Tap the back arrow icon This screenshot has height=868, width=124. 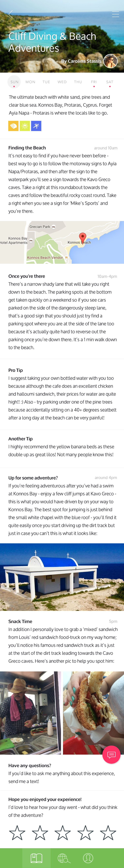[x=11, y=14]
